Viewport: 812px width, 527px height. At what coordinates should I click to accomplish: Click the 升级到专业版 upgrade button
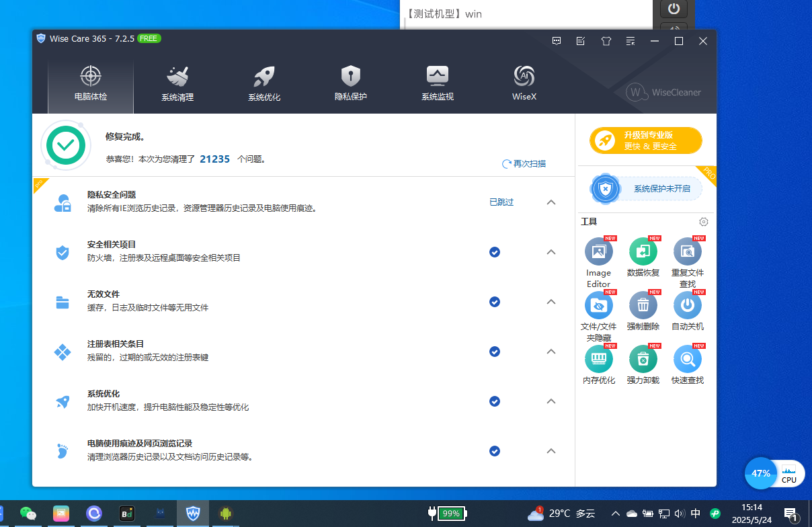(x=646, y=140)
